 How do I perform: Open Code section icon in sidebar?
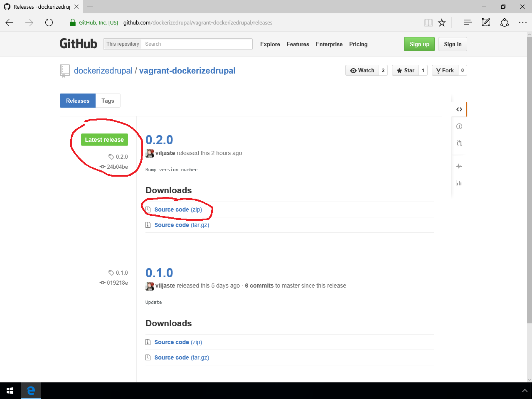(459, 109)
